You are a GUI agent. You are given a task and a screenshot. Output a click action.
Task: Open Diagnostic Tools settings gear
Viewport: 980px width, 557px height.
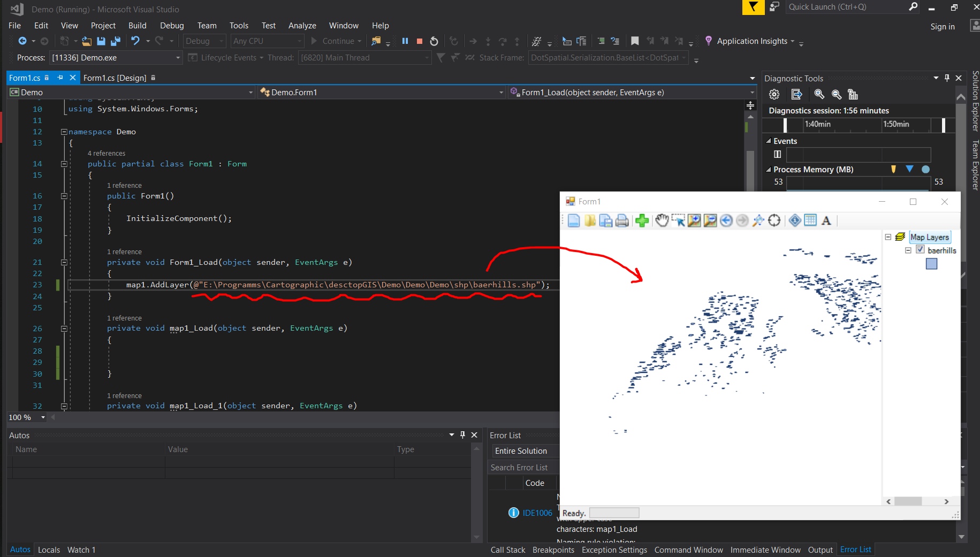[774, 95]
